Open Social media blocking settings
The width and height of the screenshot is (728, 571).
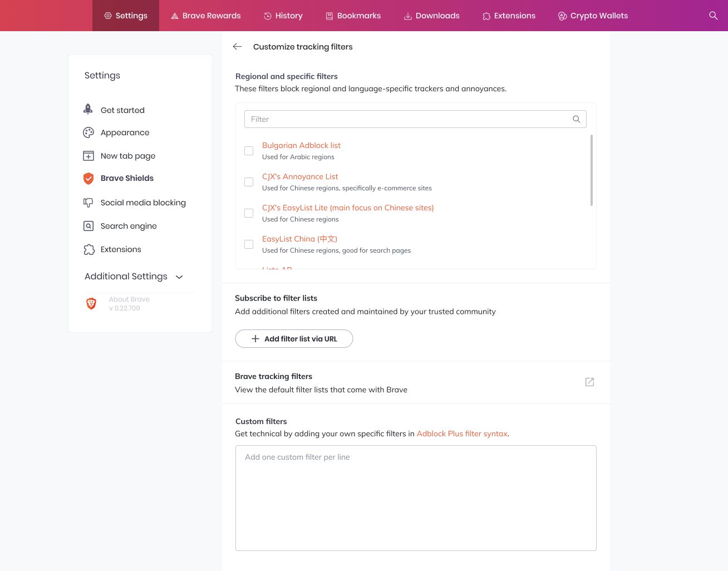click(143, 203)
